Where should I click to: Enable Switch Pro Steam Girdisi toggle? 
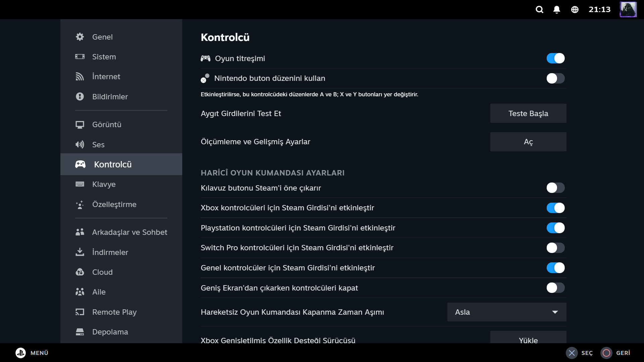(555, 248)
